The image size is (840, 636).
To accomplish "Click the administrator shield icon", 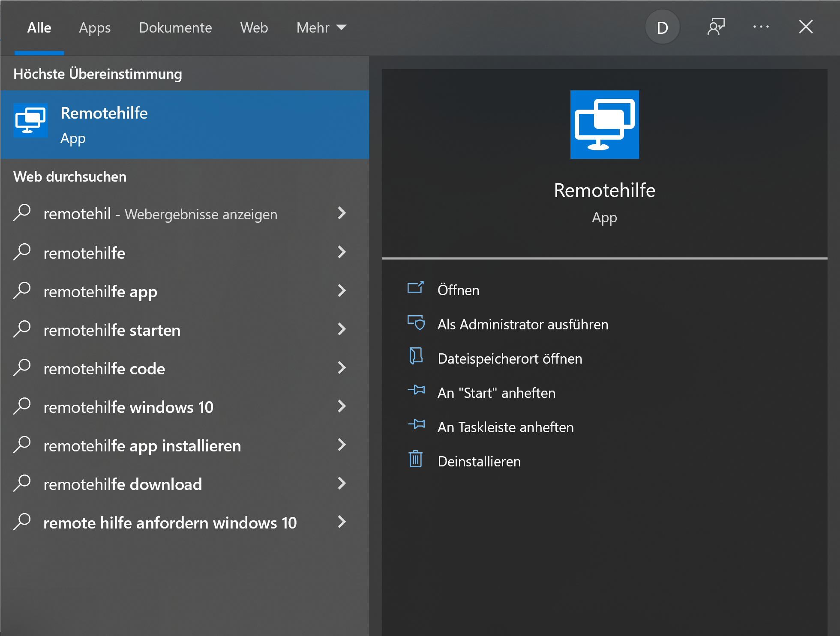I will click(416, 322).
